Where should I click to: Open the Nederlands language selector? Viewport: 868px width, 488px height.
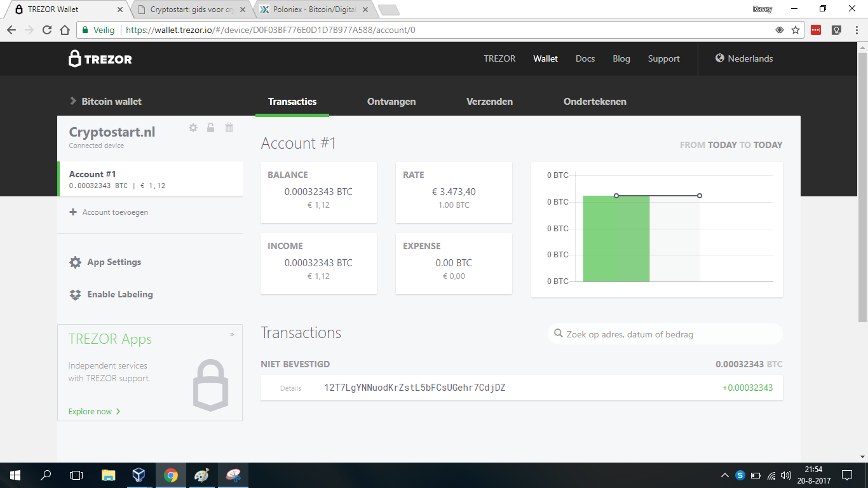coord(744,58)
